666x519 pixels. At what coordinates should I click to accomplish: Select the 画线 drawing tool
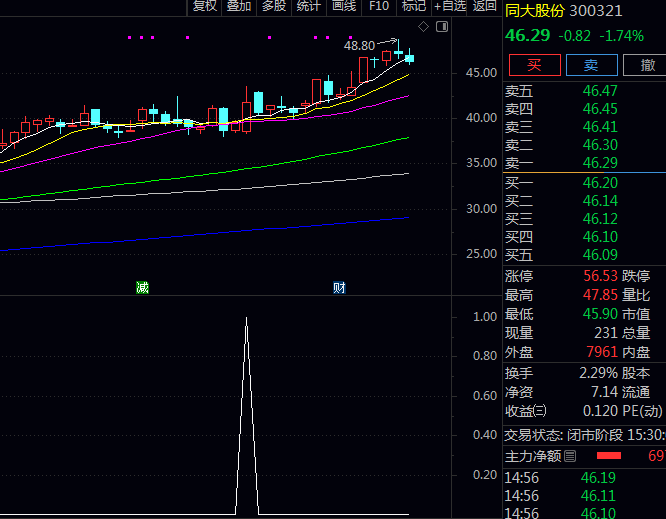(344, 6)
